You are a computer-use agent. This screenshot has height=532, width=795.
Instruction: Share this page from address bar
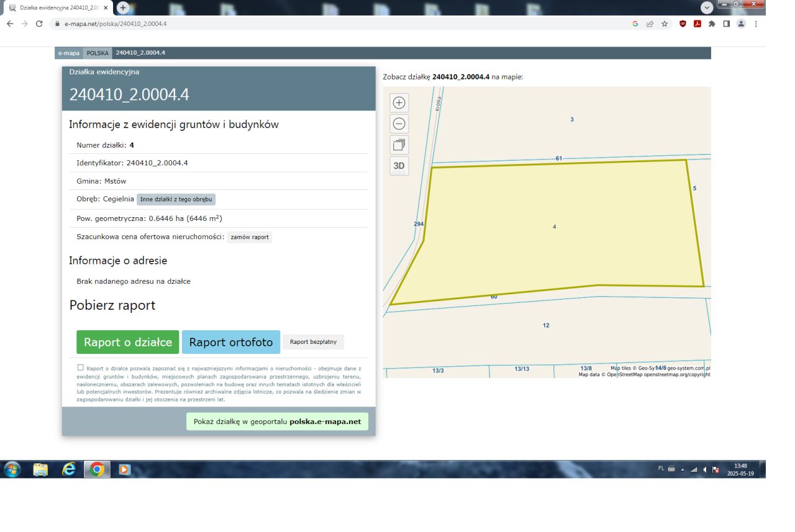point(650,24)
